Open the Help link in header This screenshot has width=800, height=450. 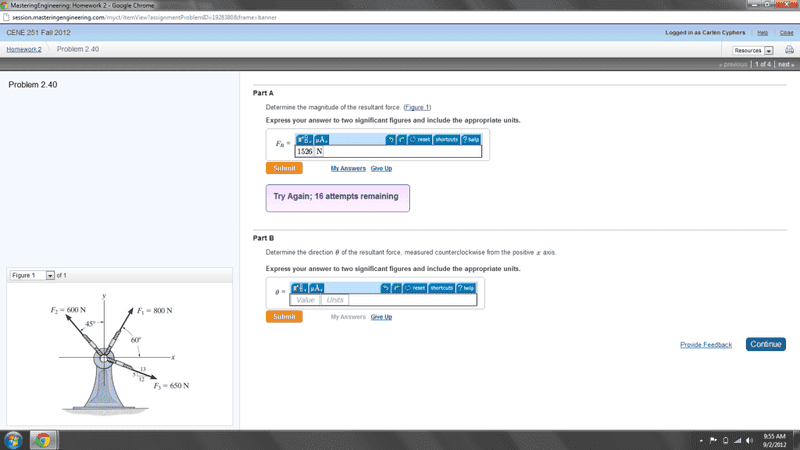[762, 33]
